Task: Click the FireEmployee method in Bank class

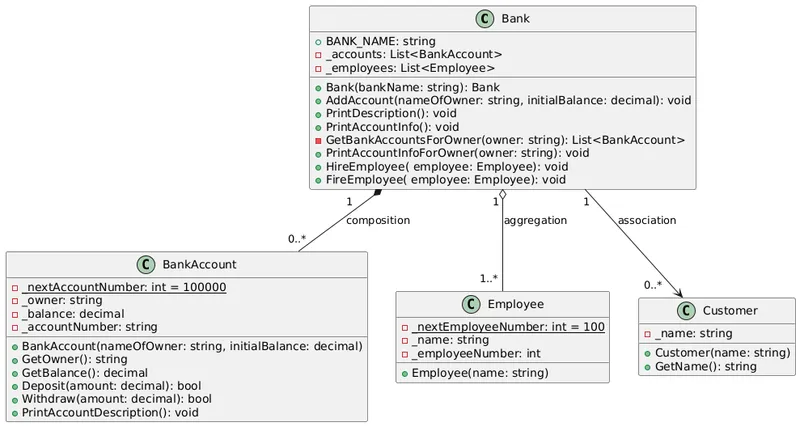Action: (446, 180)
